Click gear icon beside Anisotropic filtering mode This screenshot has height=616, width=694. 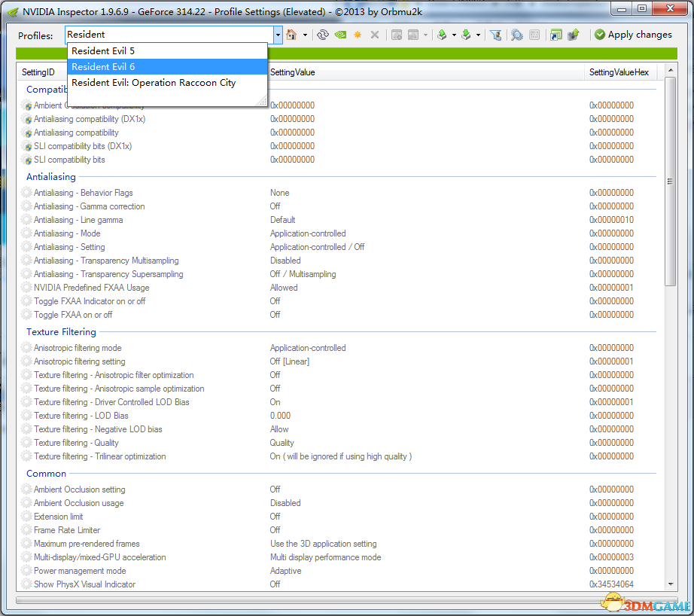pos(27,348)
